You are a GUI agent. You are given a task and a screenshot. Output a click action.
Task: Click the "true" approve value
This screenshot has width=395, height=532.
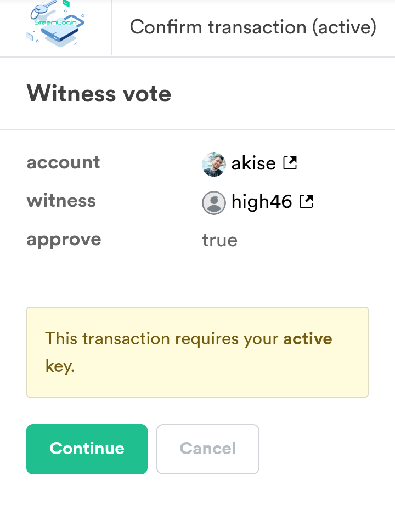pyautogui.click(x=219, y=240)
